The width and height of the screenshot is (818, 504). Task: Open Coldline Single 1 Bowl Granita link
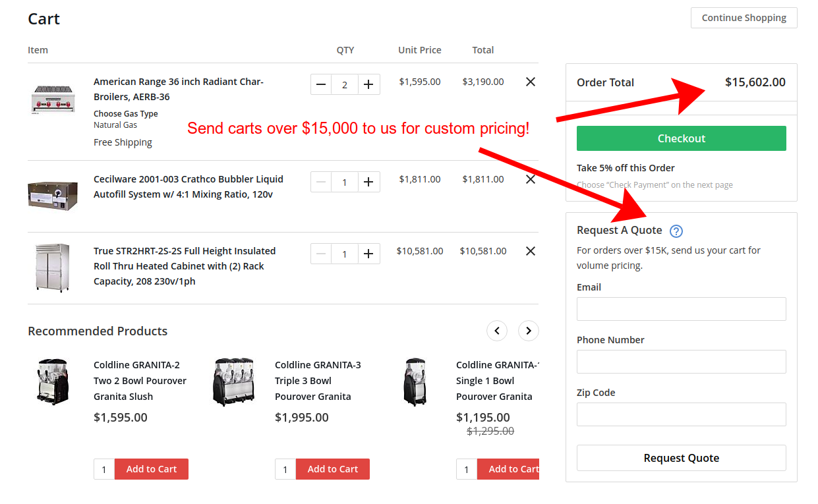[497, 381]
